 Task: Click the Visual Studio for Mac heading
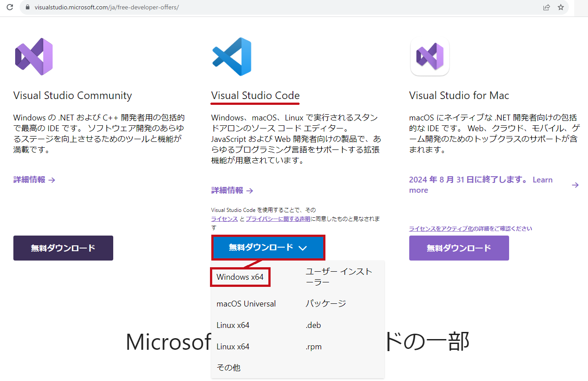(459, 95)
